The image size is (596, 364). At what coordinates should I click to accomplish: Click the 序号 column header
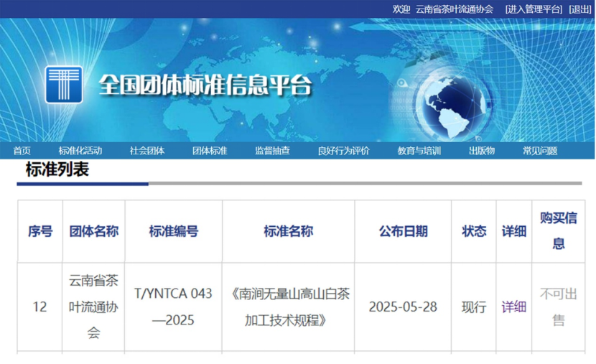click(x=40, y=231)
